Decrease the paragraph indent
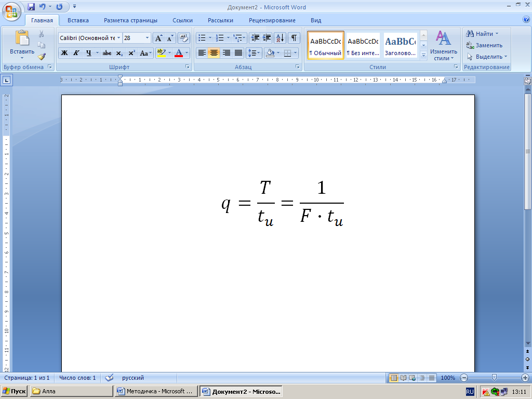 pyautogui.click(x=255, y=38)
